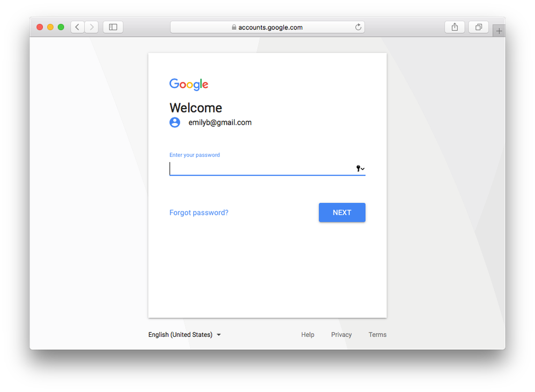Click the Forgot password? link
Viewport: 535px width, 392px height.
[199, 213]
